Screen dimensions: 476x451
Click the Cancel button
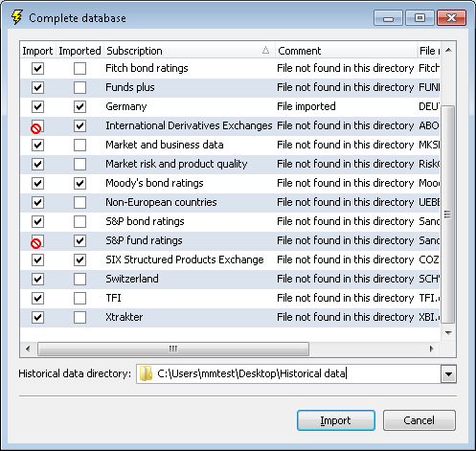tap(419, 420)
